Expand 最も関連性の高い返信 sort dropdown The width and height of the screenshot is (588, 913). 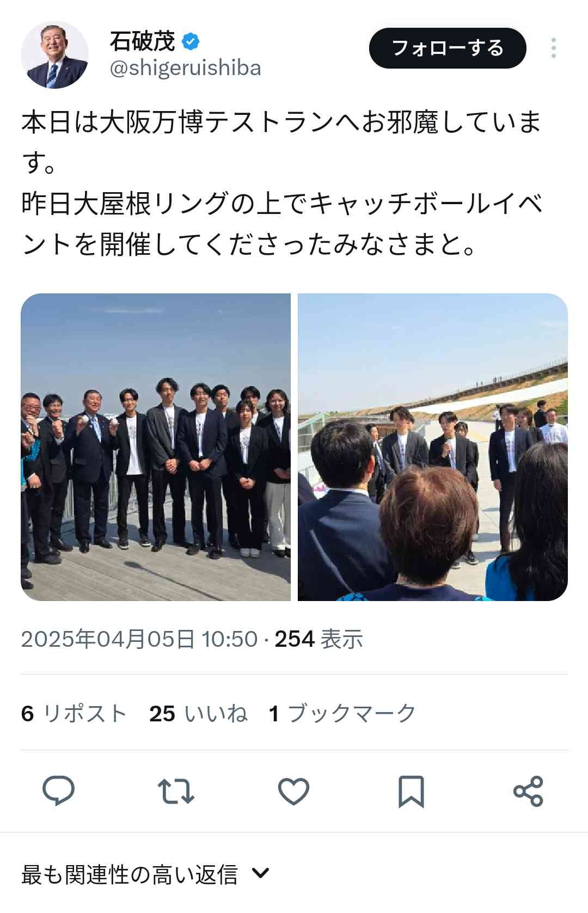point(145,874)
